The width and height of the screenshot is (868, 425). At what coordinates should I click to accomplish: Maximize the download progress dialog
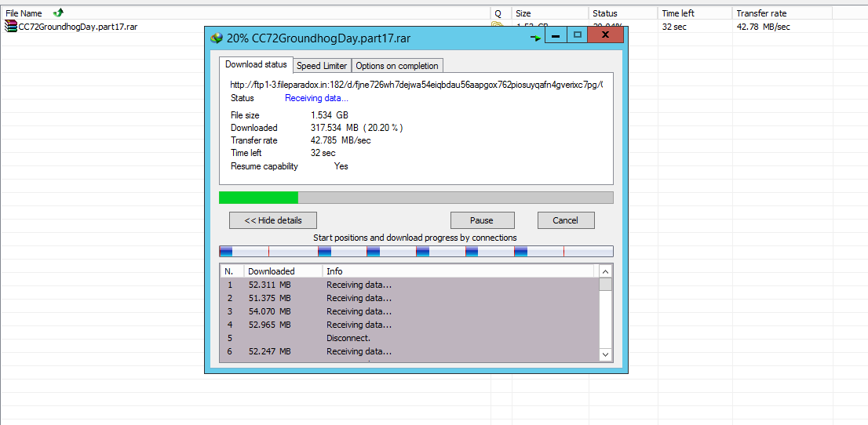(578, 35)
